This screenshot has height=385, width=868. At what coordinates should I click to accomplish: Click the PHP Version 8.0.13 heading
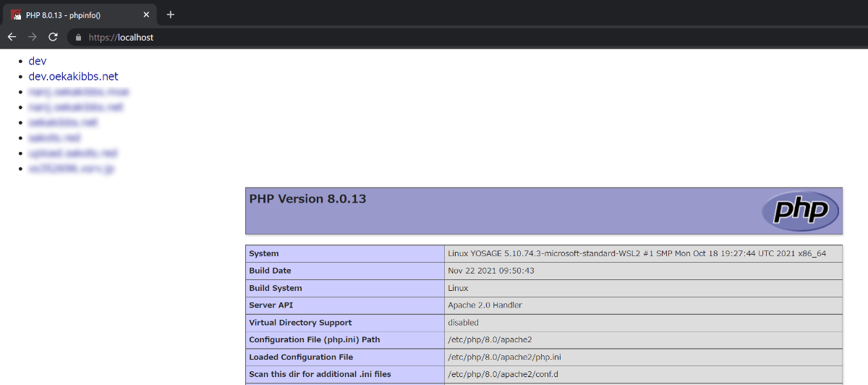pyautogui.click(x=307, y=198)
